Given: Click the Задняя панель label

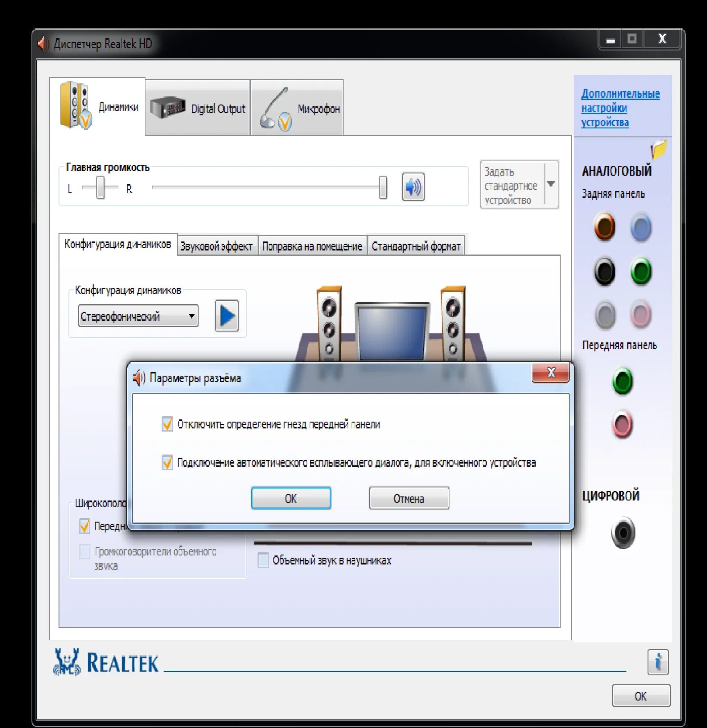Looking at the screenshot, I should click(x=613, y=194).
